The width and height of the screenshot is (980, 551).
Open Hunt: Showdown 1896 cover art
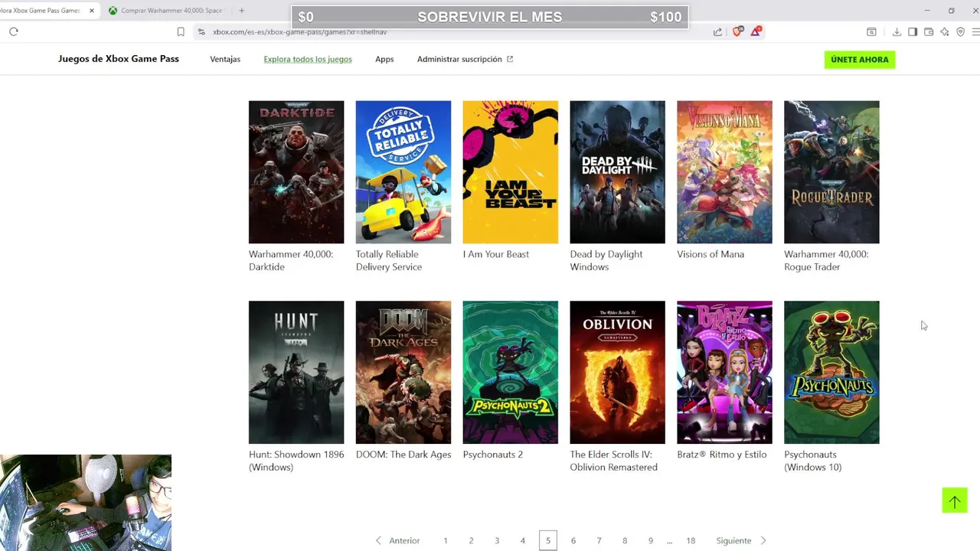pyautogui.click(x=296, y=373)
